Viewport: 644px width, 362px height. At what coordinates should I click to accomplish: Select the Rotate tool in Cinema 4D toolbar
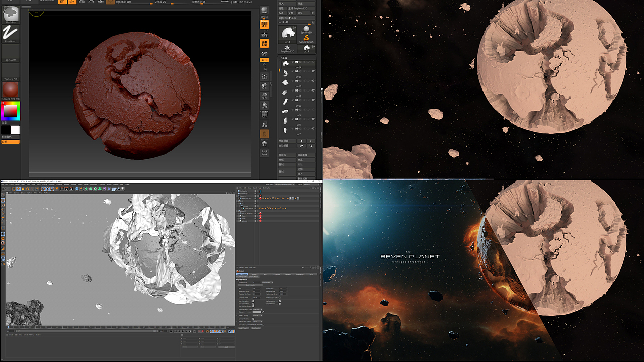tap(27, 189)
